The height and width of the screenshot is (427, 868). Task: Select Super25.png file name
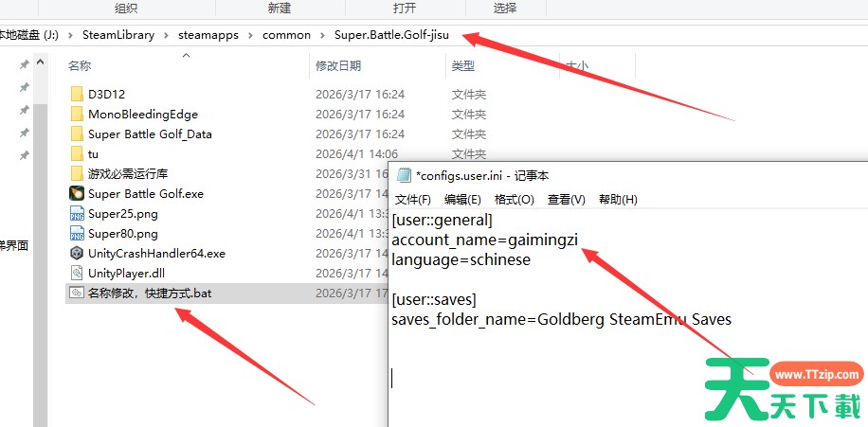[123, 214]
